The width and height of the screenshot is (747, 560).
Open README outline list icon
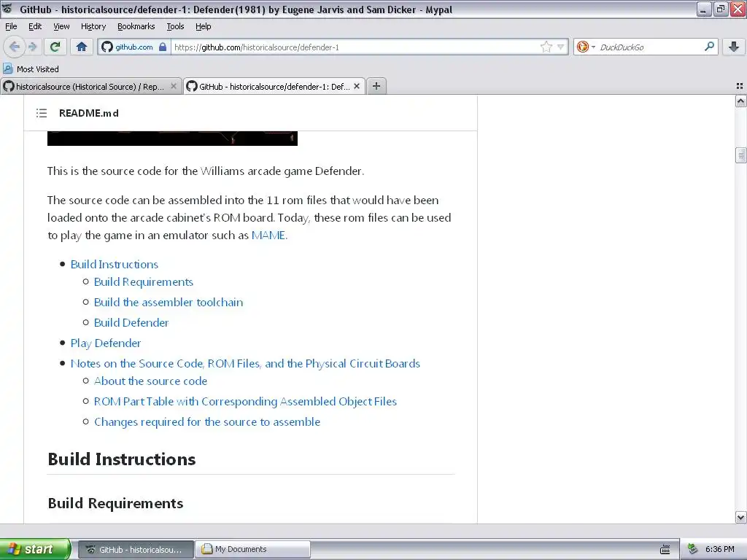42,113
